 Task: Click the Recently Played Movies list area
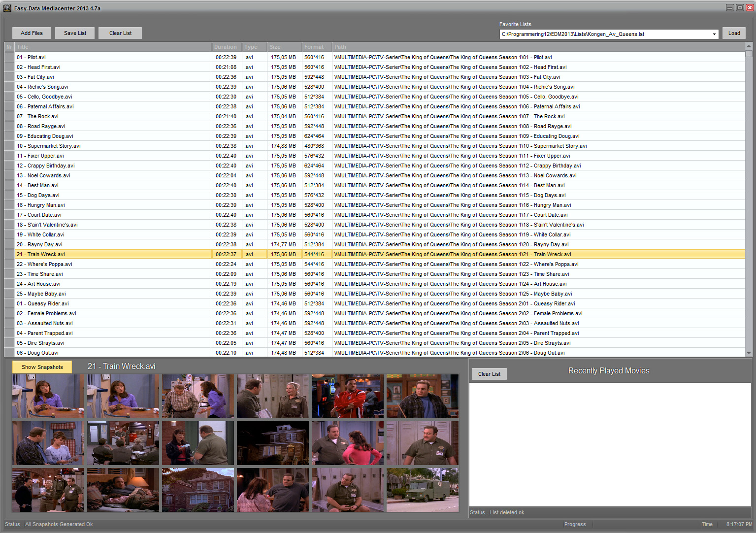(610, 445)
